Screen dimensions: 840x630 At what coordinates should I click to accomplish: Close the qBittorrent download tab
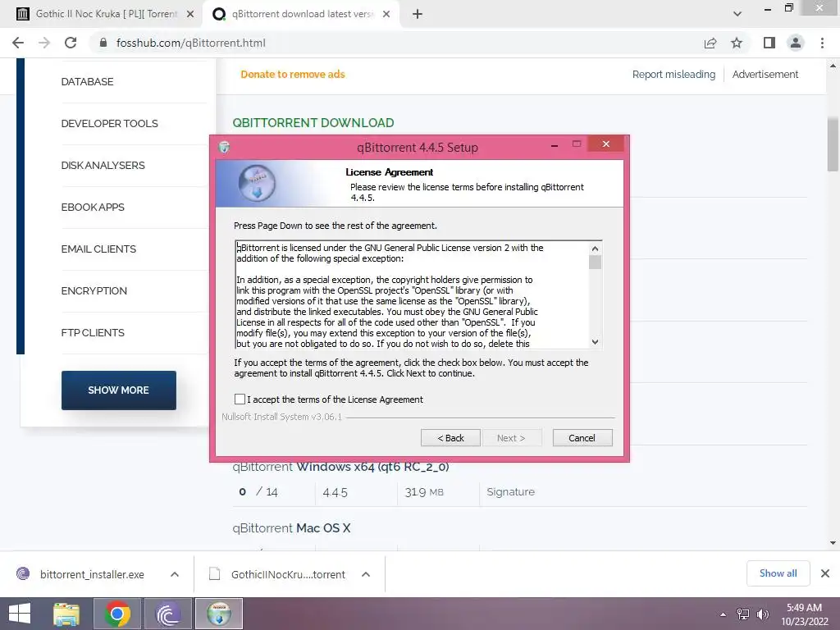tap(386, 14)
